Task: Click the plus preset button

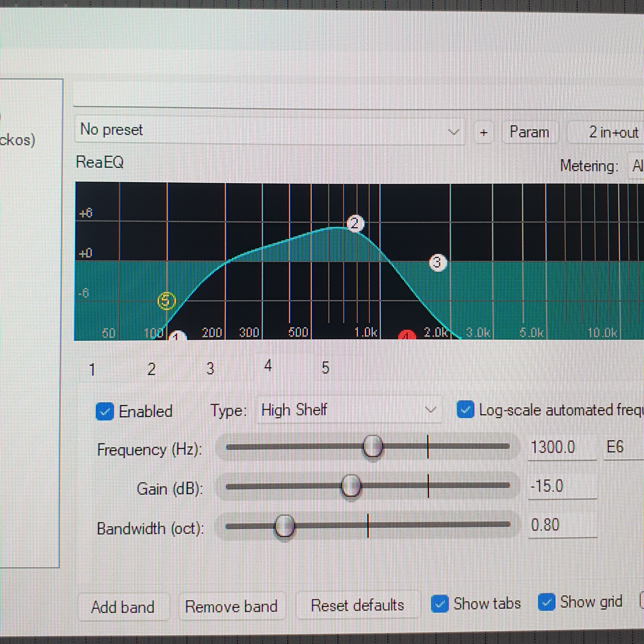Action: (x=484, y=133)
